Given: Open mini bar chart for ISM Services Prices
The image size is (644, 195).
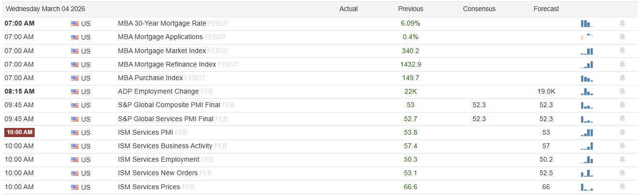Looking at the screenshot, I should (x=587, y=187).
